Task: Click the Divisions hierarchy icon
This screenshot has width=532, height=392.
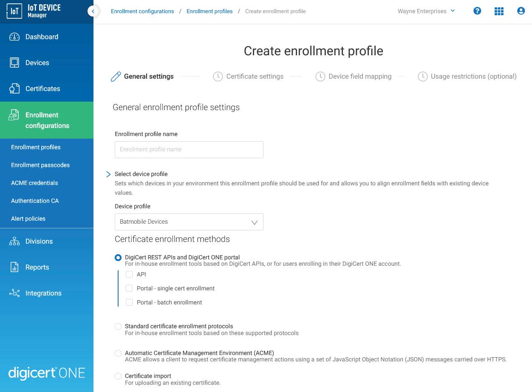Action: pyautogui.click(x=14, y=241)
